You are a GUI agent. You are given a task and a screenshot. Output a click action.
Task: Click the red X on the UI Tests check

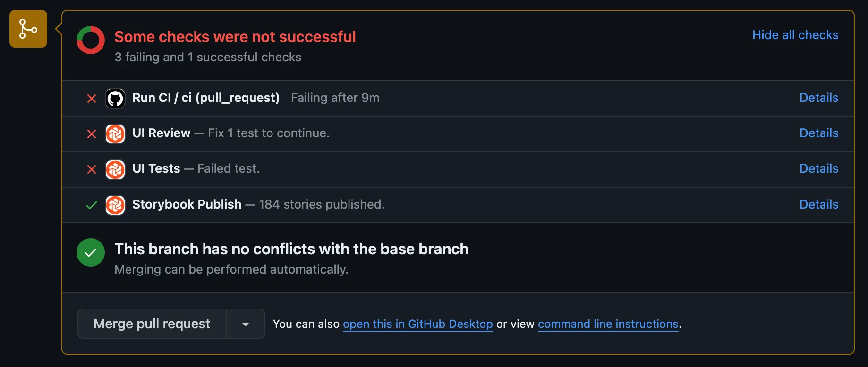(x=91, y=169)
